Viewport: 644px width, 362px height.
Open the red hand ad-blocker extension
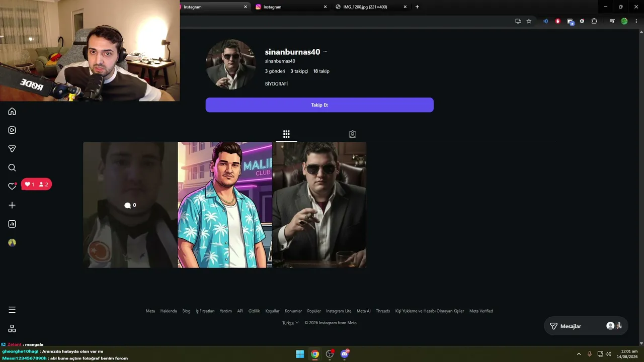tap(557, 21)
